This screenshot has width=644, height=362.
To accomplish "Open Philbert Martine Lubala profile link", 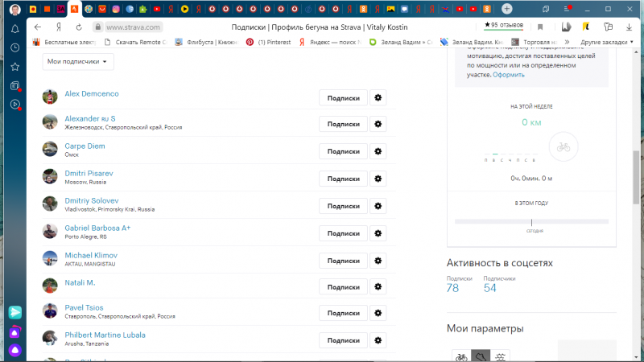I will 105,335.
